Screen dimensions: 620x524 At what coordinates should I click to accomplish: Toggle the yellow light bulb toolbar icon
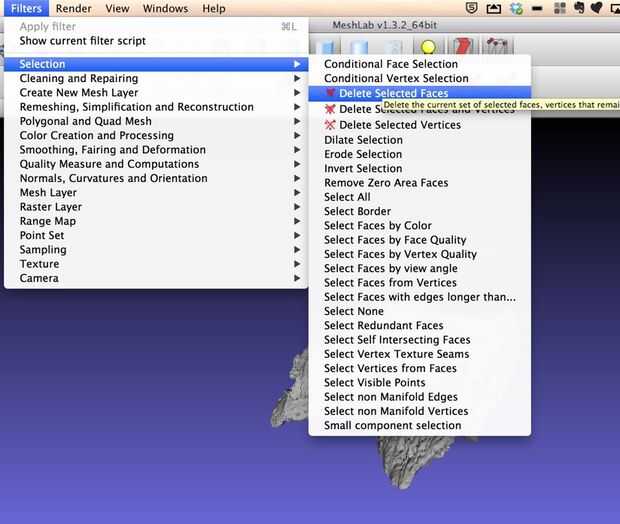428,47
